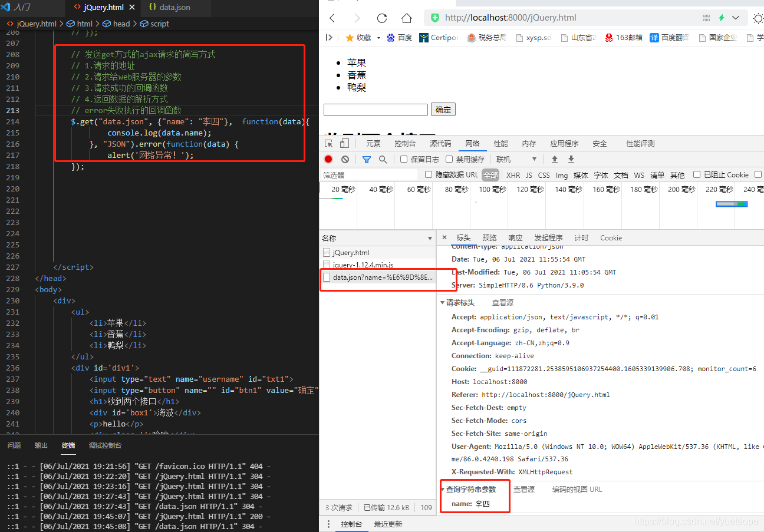Filter network requests by JS
764x532 pixels.
click(529, 175)
